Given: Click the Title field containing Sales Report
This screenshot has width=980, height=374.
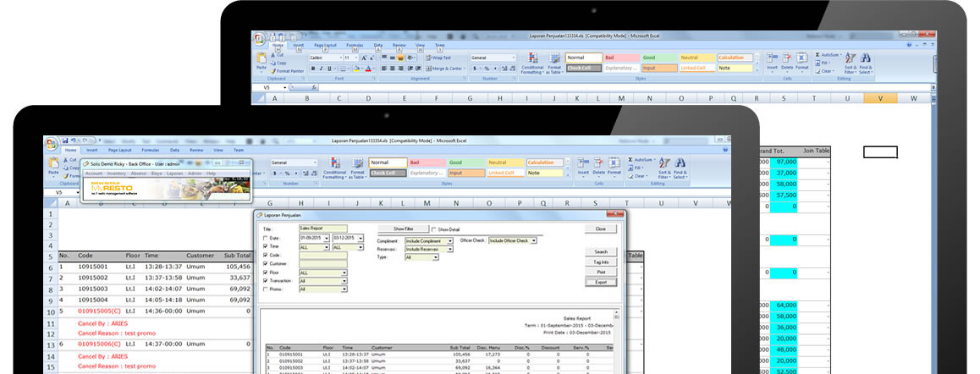Looking at the screenshot, I should 323,228.
